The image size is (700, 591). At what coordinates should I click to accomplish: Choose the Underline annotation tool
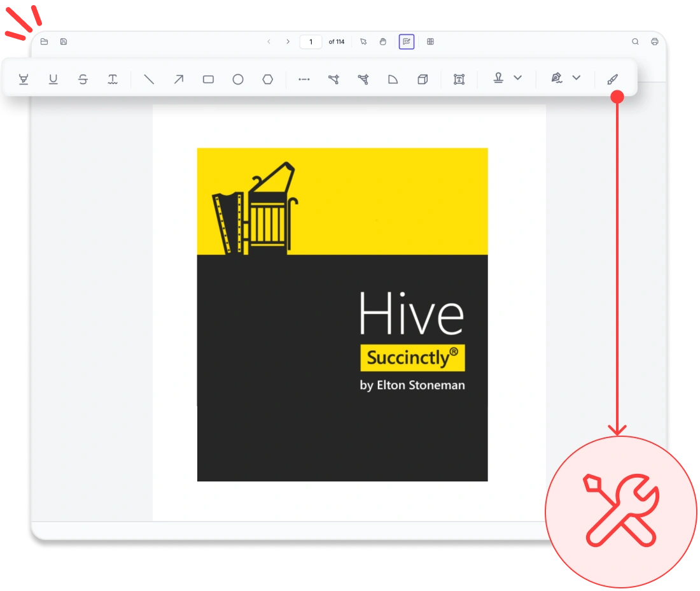(x=53, y=79)
